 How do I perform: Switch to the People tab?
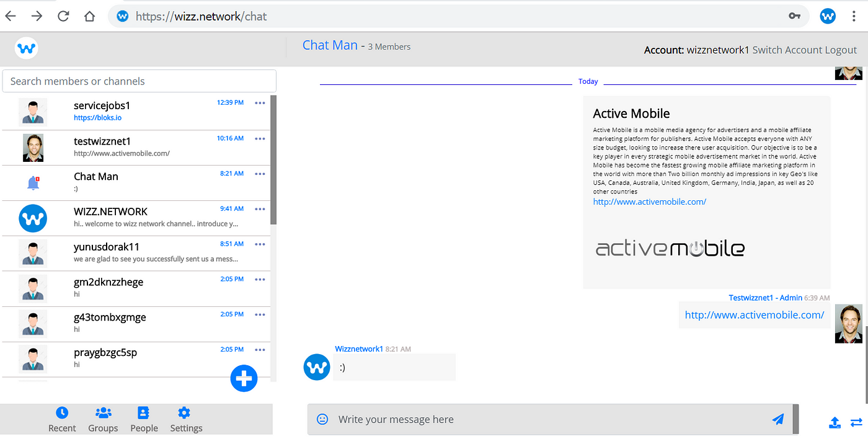click(x=144, y=412)
